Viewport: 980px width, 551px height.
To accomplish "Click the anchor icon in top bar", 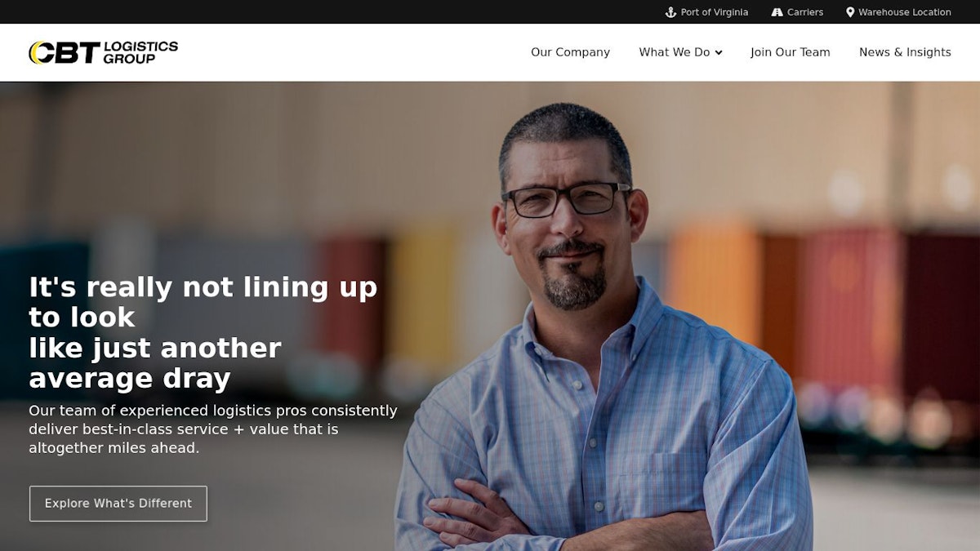I will point(670,12).
